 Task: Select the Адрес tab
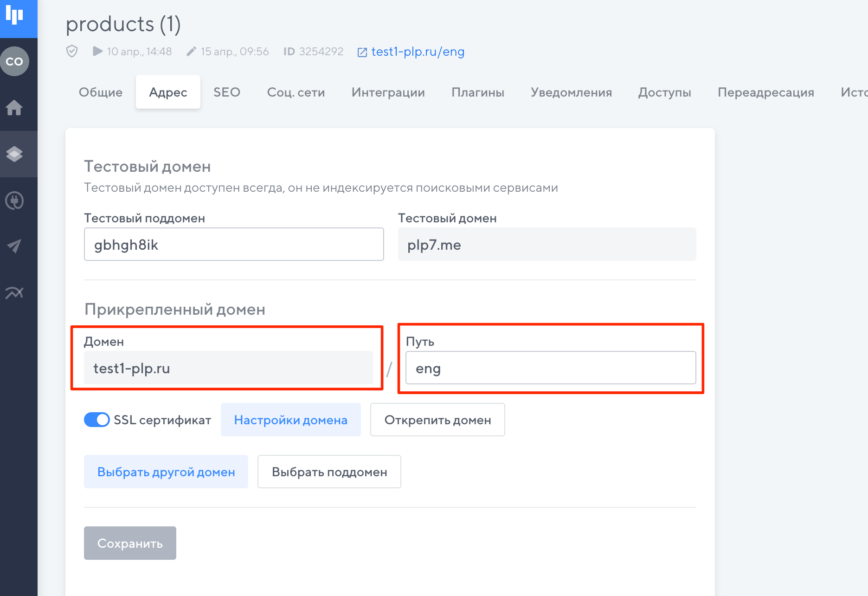click(x=168, y=92)
